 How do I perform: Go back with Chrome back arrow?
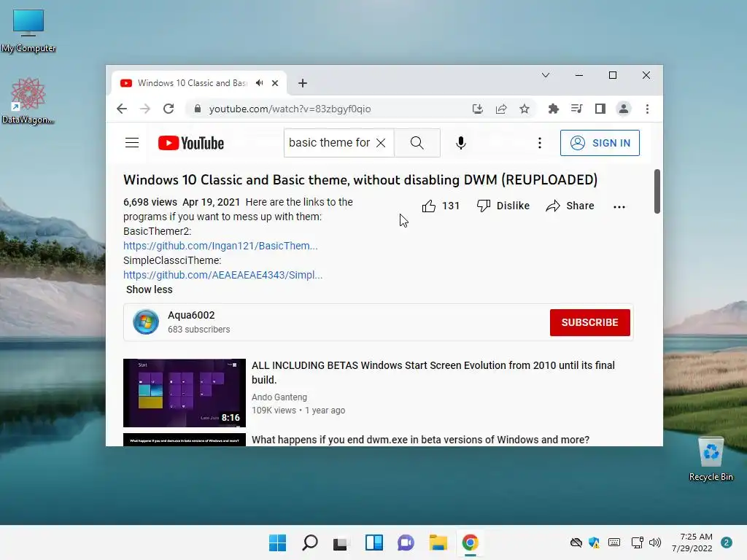point(122,109)
